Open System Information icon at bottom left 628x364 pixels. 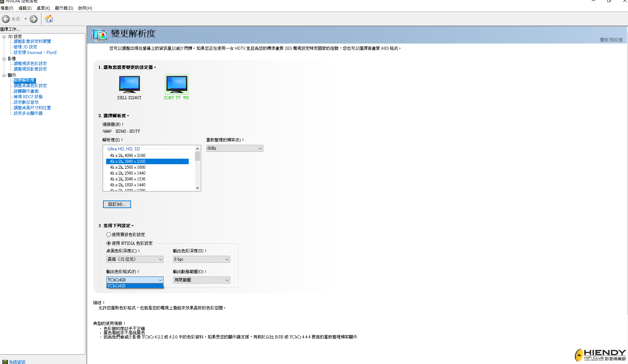[5, 362]
